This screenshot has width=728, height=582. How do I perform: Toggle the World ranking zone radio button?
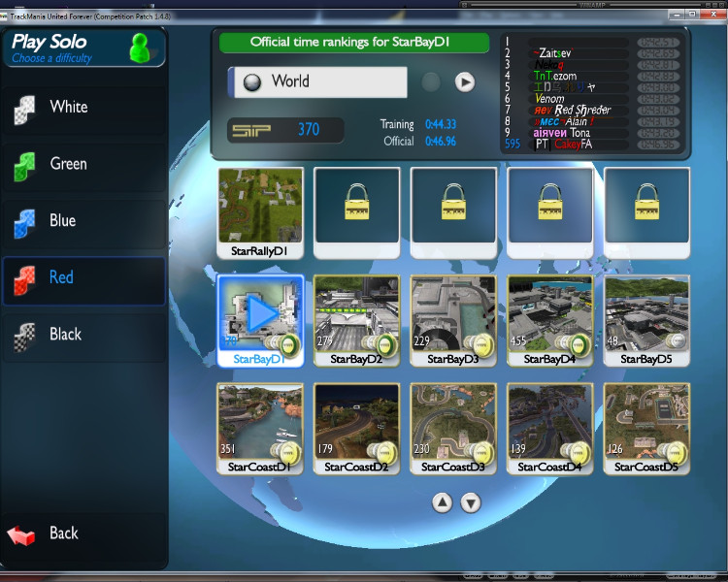click(x=250, y=82)
